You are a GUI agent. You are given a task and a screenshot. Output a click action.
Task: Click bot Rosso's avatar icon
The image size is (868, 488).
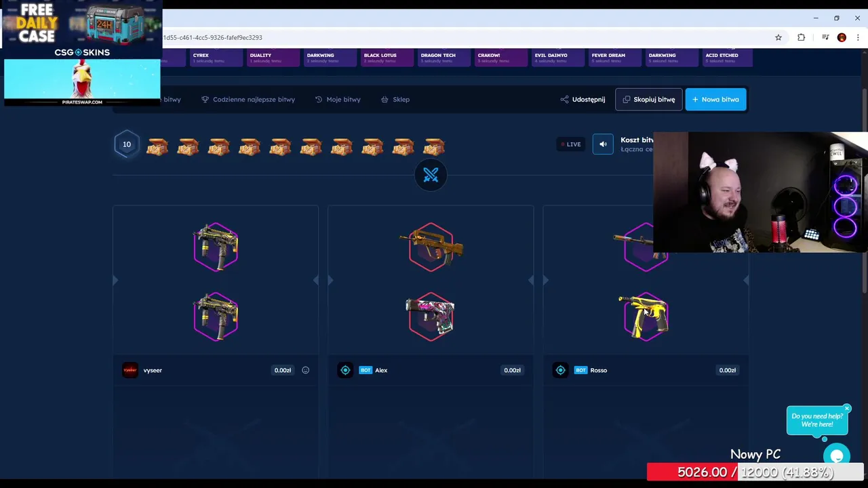point(560,370)
